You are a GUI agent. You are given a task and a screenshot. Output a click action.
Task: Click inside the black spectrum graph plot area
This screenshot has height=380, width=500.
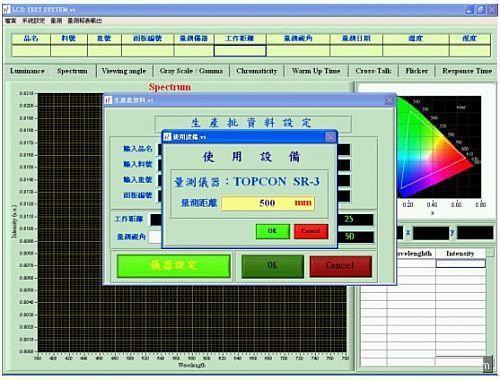click(192, 320)
